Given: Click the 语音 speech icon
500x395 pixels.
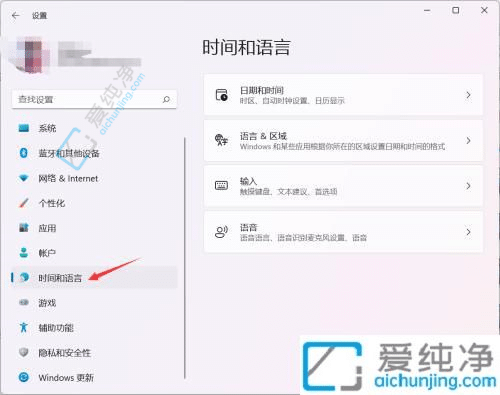Looking at the screenshot, I should tap(222, 231).
